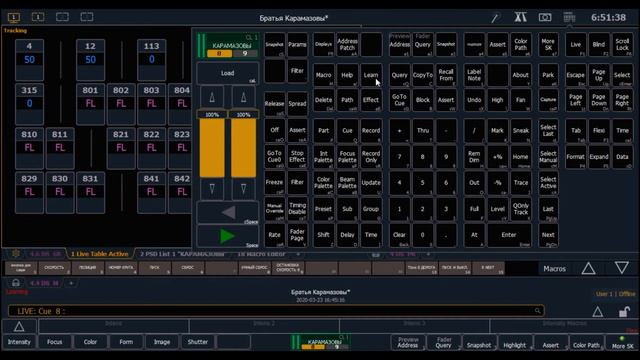Click the Displays key
The width and height of the screenshot is (640, 360).
pos(324,44)
